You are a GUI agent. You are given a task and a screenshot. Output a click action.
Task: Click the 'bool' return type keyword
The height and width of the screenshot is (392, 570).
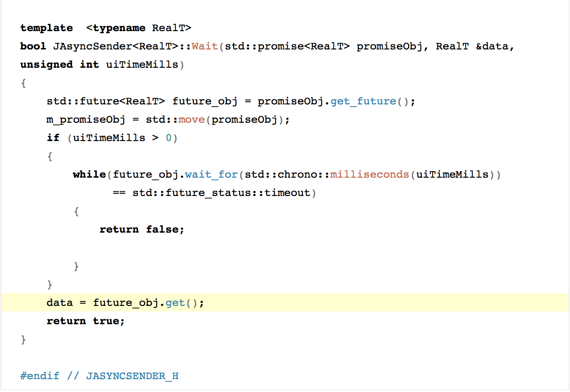coord(33,46)
